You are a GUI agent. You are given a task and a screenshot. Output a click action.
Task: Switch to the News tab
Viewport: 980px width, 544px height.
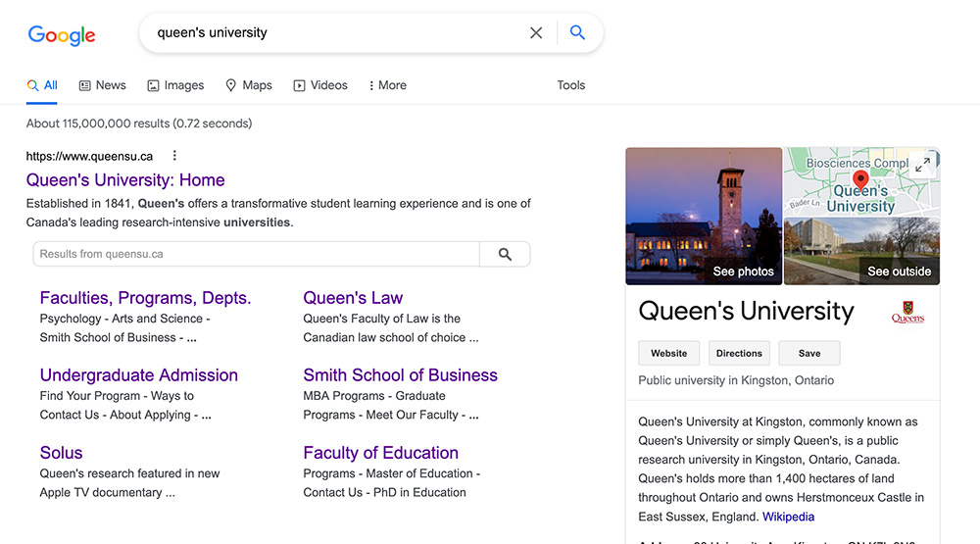(102, 85)
